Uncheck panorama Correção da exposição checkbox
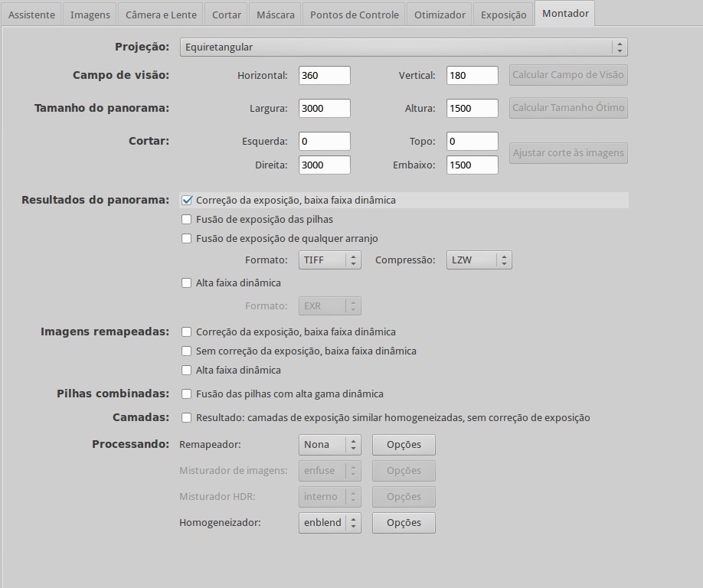This screenshot has height=588, width=703. click(186, 201)
